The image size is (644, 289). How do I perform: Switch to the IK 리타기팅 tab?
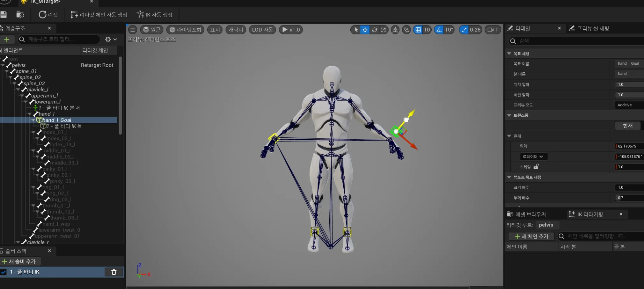tap(590, 214)
